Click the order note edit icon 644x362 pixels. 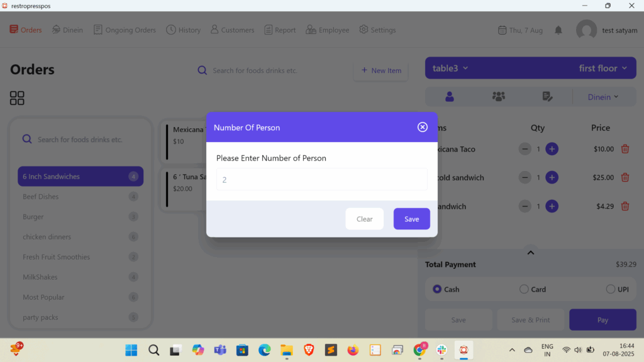(547, 97)
